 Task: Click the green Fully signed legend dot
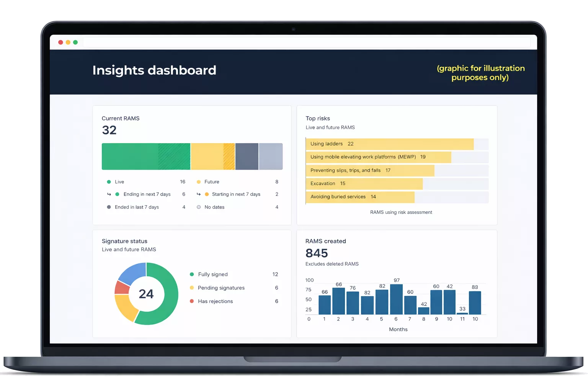coord(192,274)
